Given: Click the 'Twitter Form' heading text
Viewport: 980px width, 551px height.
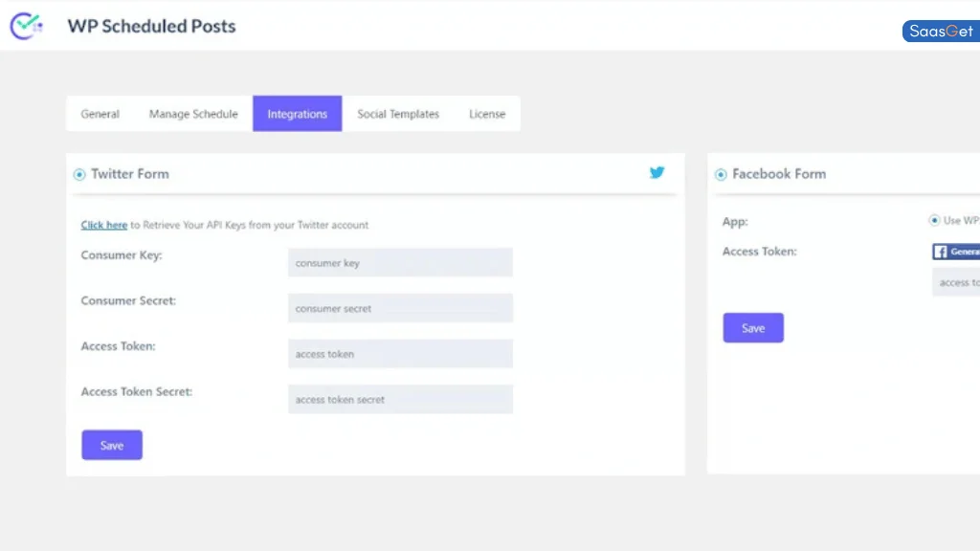Looking at the screenshot, I should 130,174.
